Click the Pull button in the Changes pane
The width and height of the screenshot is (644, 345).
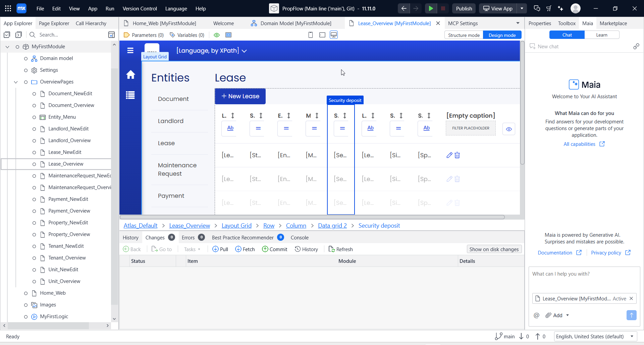pyautogui.click(x=220, y=249)
